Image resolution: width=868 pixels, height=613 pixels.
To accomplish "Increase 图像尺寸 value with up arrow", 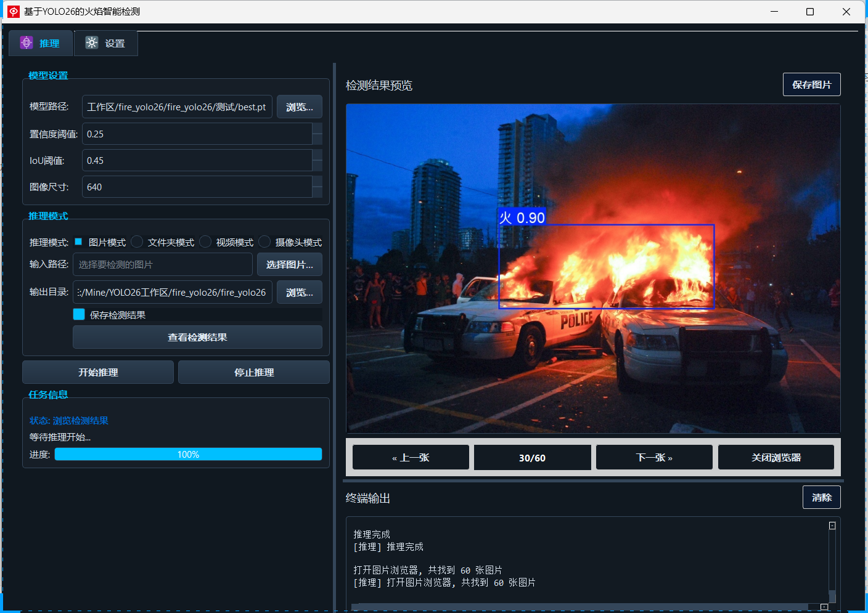I will click(317, 182).
